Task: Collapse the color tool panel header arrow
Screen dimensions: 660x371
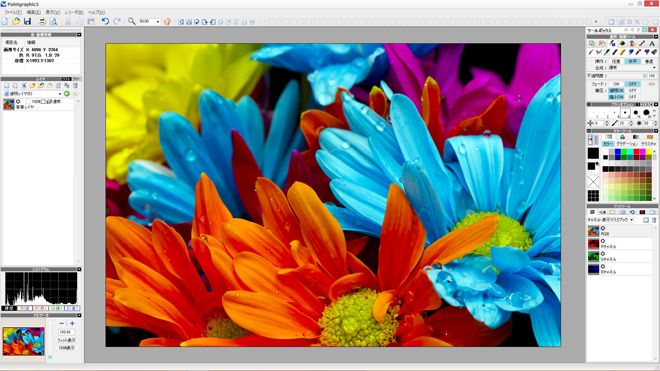Action: tap(655, 131)
